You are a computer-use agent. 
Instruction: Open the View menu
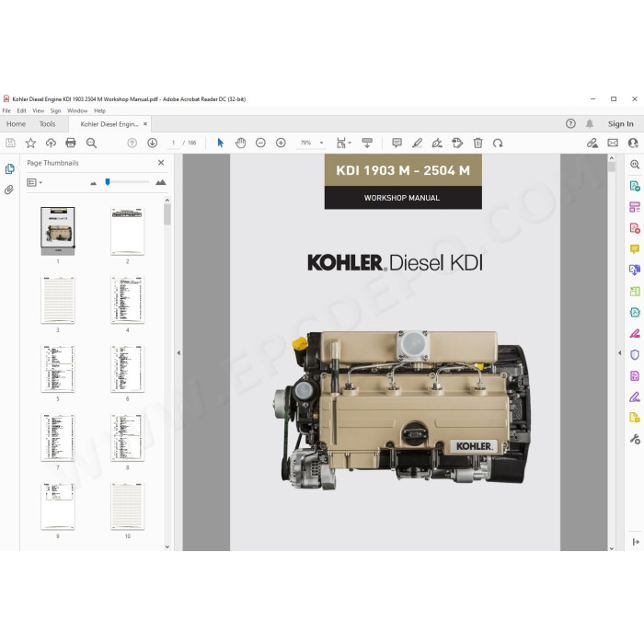coord(39,111)
